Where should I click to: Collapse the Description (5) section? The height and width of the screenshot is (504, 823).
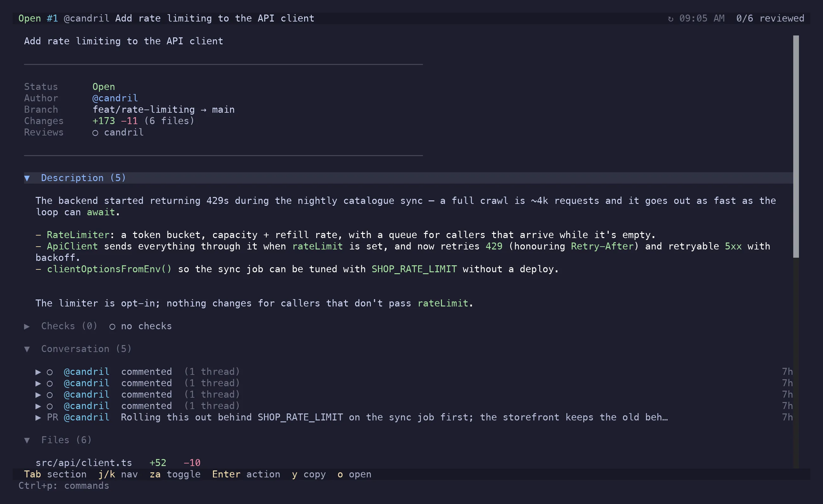[27, 178]
